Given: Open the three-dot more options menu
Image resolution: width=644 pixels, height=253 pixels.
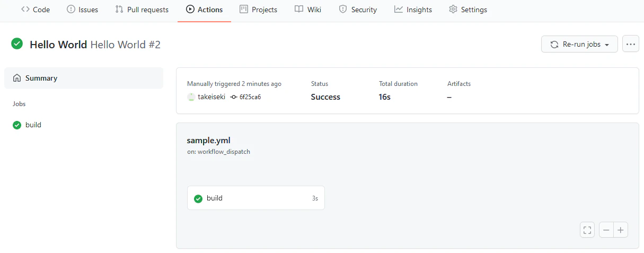Looking at the screenshot, I should [630, 44].
